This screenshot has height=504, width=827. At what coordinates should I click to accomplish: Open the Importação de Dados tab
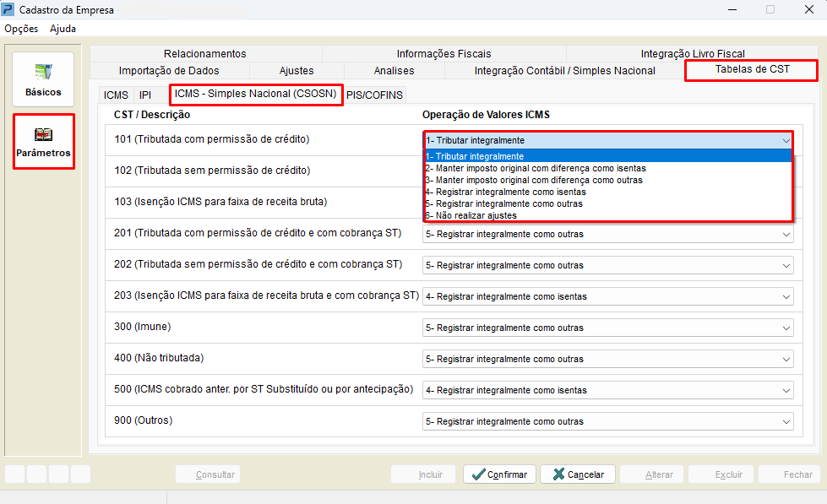(169, 71)
